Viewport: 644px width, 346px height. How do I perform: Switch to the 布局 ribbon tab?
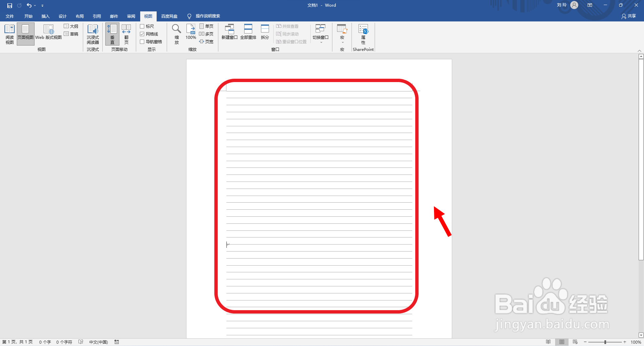(79, 16)
